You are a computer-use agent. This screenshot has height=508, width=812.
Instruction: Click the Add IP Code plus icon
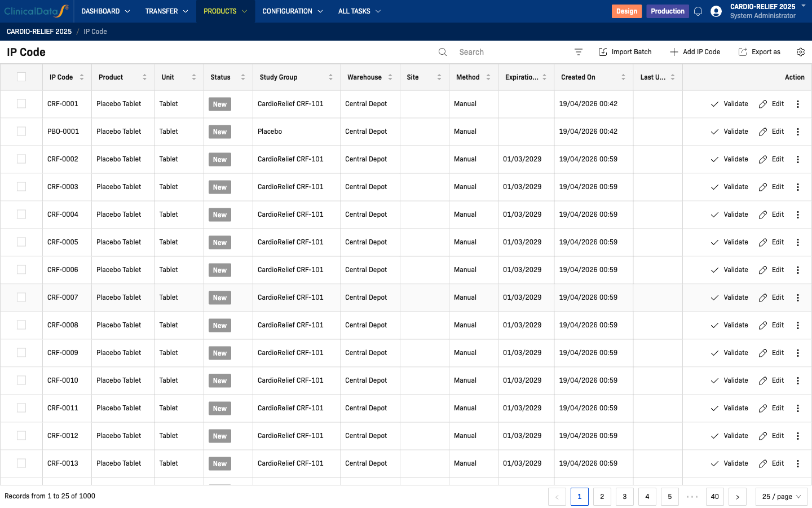[674, 52]
